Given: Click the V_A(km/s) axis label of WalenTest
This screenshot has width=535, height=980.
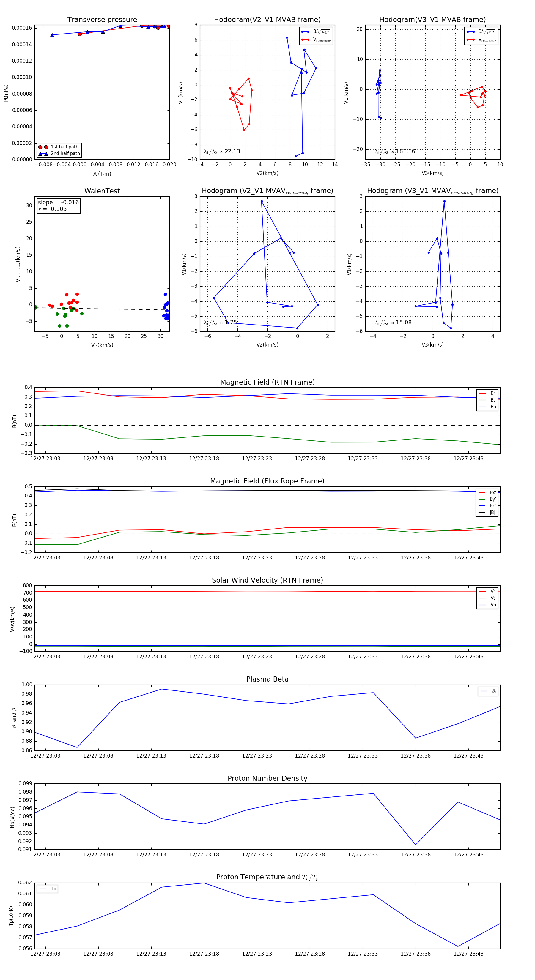Looking at the screenshot, I should (x=102, y=345).
